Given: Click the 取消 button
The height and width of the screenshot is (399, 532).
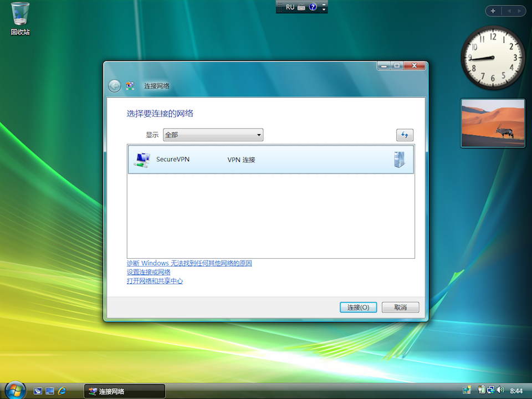Looking at the screenshot, I should coord(400,308).
